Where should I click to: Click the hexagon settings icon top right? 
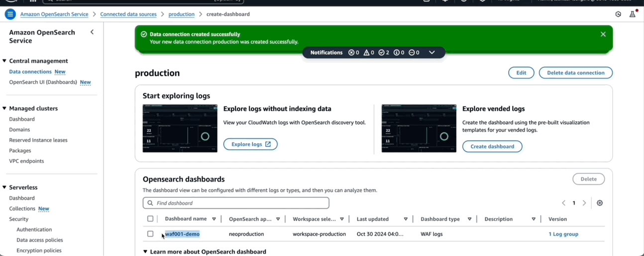tap(618, 14)
